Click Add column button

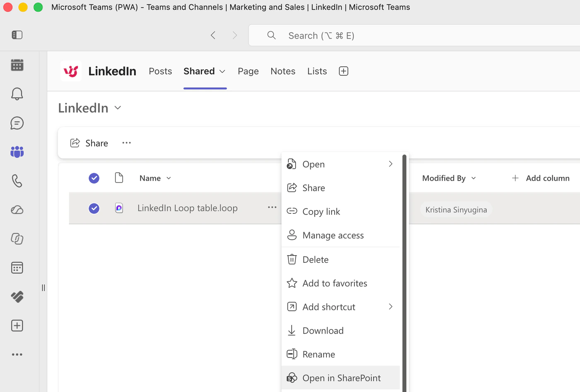click(x=541, y=178)
